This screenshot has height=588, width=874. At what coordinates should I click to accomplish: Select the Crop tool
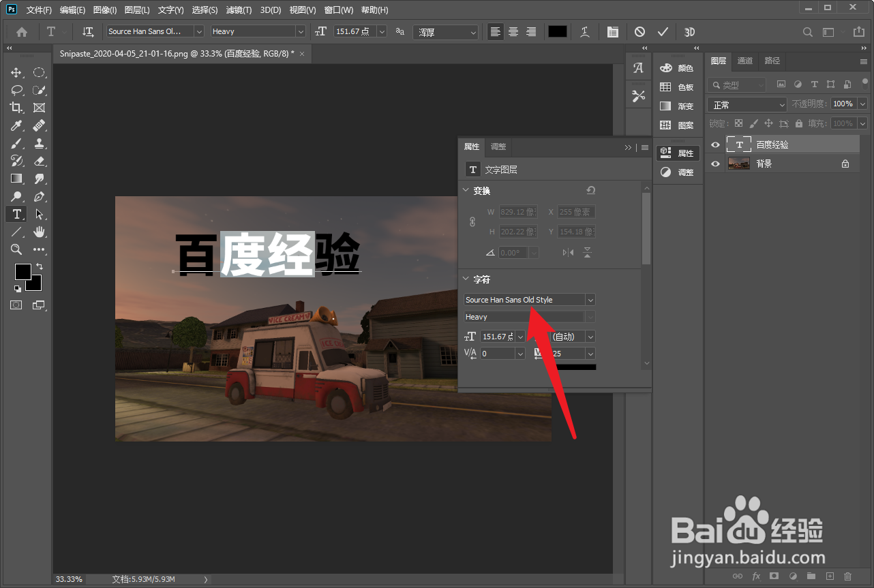[16, 108]
